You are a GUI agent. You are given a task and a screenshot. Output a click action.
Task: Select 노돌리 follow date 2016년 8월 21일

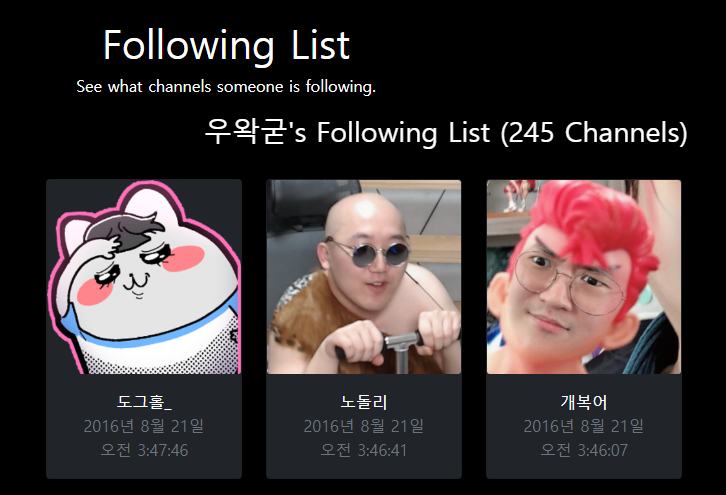click(364, 426)
